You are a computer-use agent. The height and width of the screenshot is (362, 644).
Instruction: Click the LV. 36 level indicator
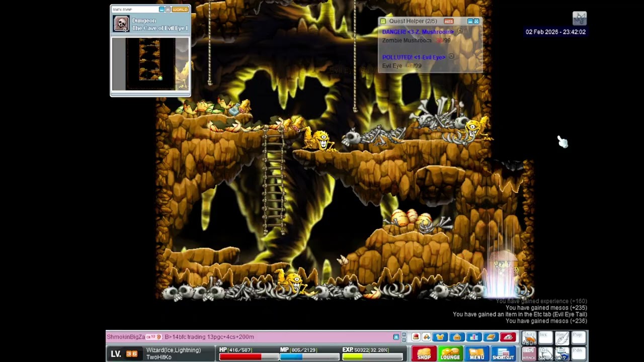click(124, 354)
